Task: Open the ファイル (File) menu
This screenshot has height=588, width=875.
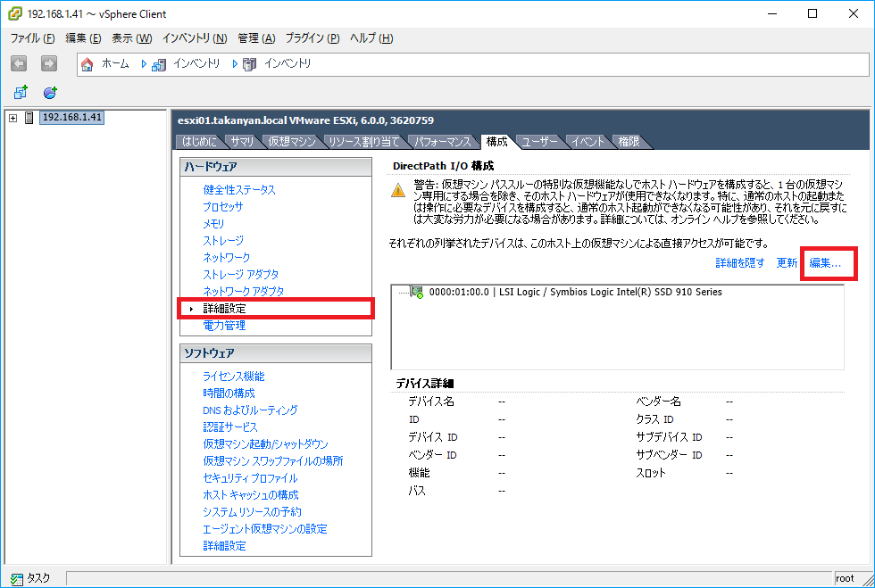Action: click(x=32, y=38)
